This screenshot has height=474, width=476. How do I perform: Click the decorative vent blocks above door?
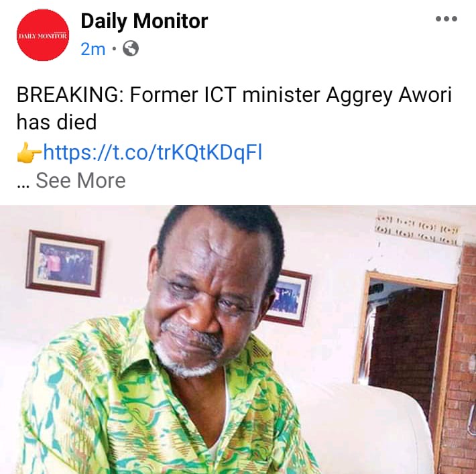(419, 231)
